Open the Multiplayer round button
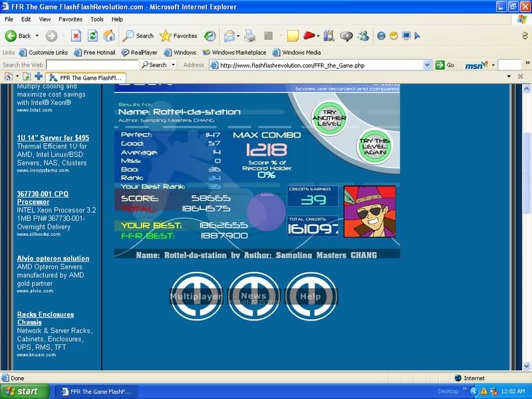532x399 pixels. pyautogui.click(x=196, y=296)
